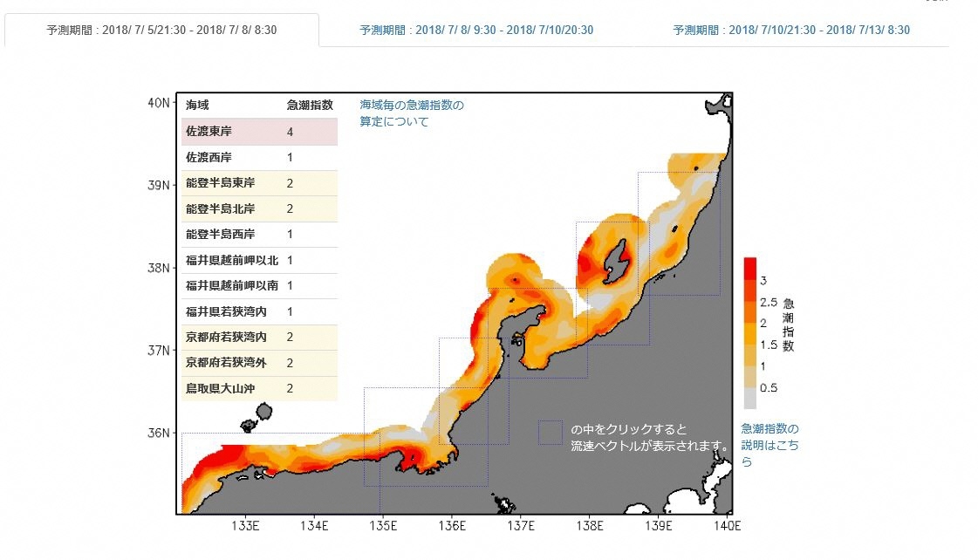
Task: Click the 140E longitude label
Action: pyautogui.click(x=727, y=526)
